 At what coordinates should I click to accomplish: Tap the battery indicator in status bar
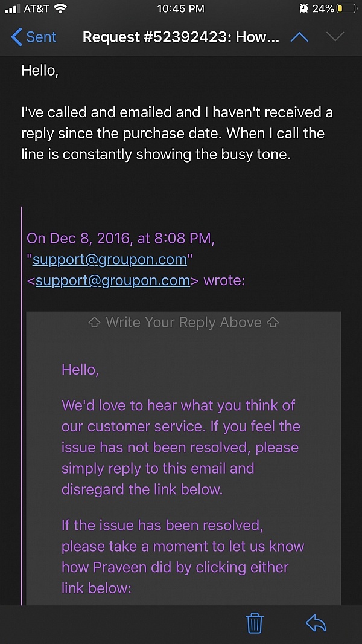pos(347,8)
